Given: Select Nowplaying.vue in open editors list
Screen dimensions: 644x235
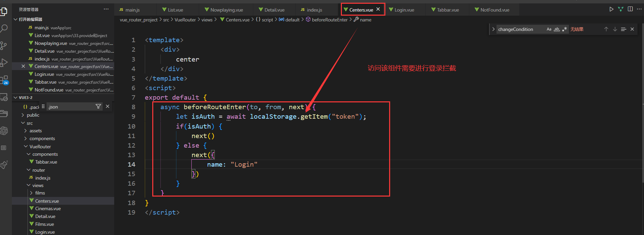Looking at the screenshot, I should point(63,43).
